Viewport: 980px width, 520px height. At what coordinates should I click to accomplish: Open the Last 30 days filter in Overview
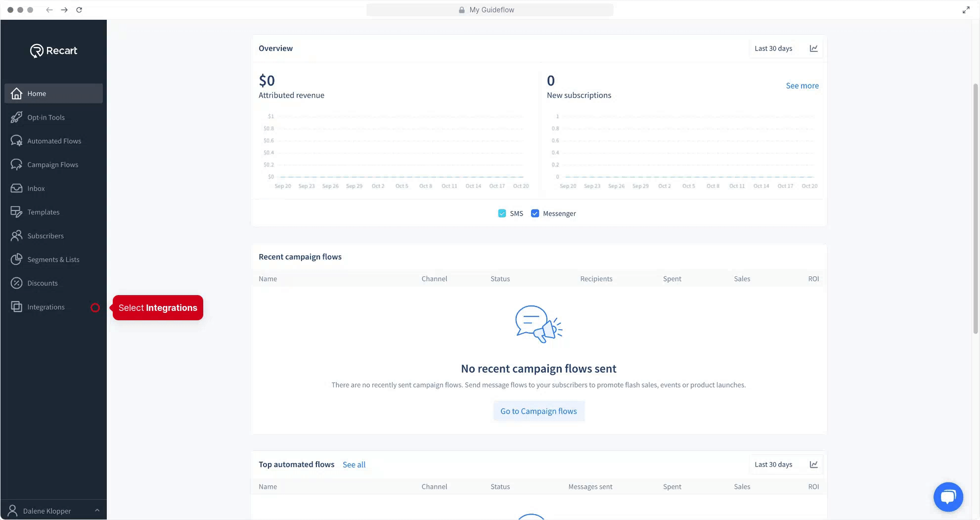click(x=773, y=48)
